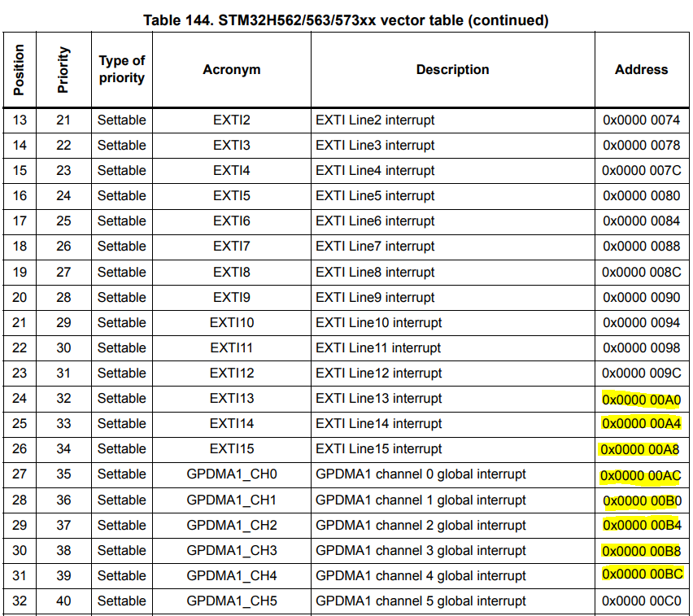Select acronym cell 'EXTI7'
Image resolution: width=693 pixels, height=616 pixels.
pos(232,246)
